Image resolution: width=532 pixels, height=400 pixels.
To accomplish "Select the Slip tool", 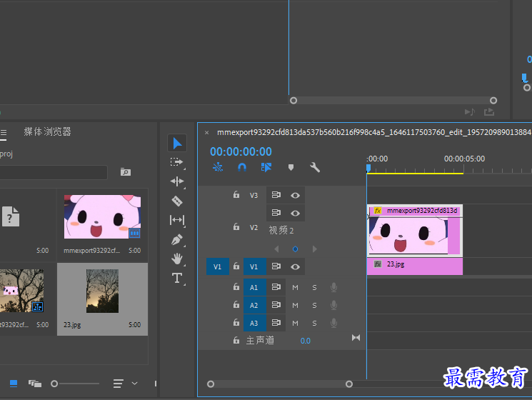I will point(177,220).
